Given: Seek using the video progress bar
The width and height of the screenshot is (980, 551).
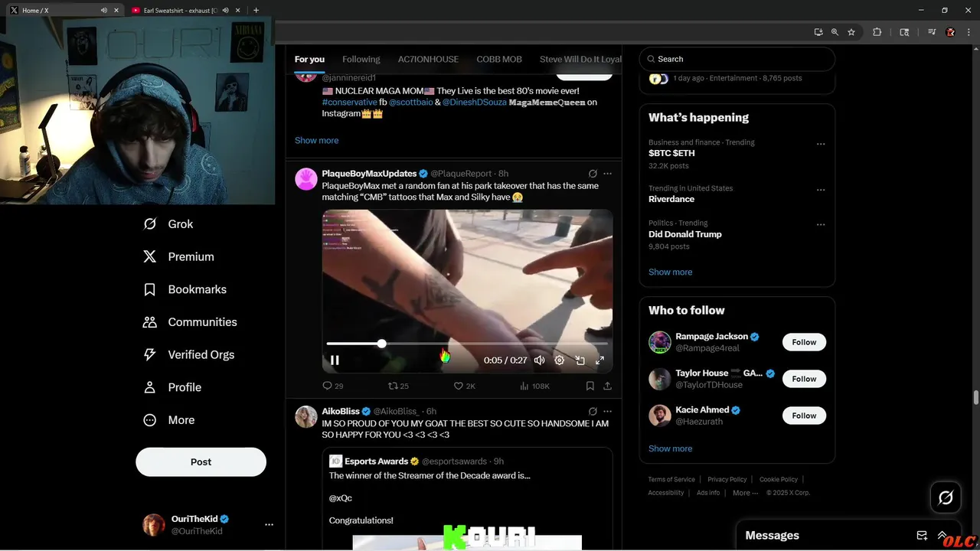Looking at the screenshot, I should tap(467, 344).
